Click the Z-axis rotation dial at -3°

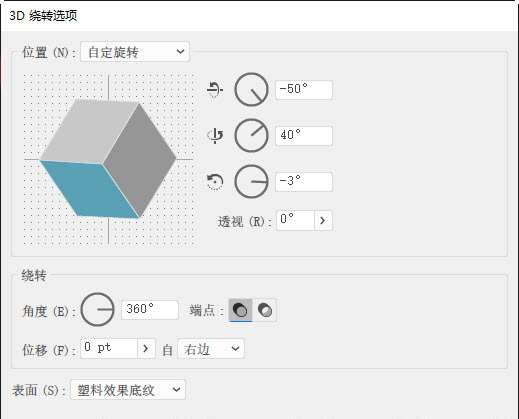251,182
